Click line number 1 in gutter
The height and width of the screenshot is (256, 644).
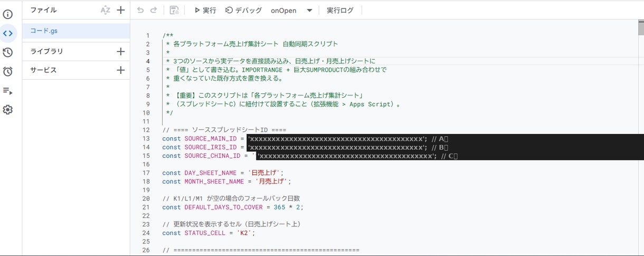point(148,35)
